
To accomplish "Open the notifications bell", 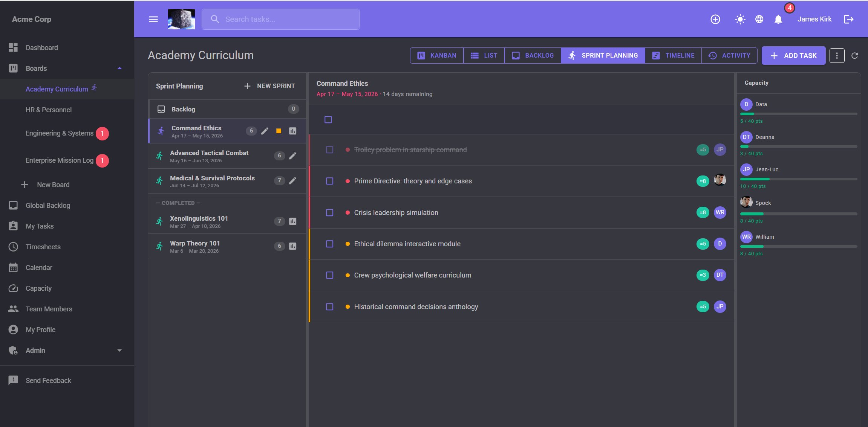I will pos(778,19).
